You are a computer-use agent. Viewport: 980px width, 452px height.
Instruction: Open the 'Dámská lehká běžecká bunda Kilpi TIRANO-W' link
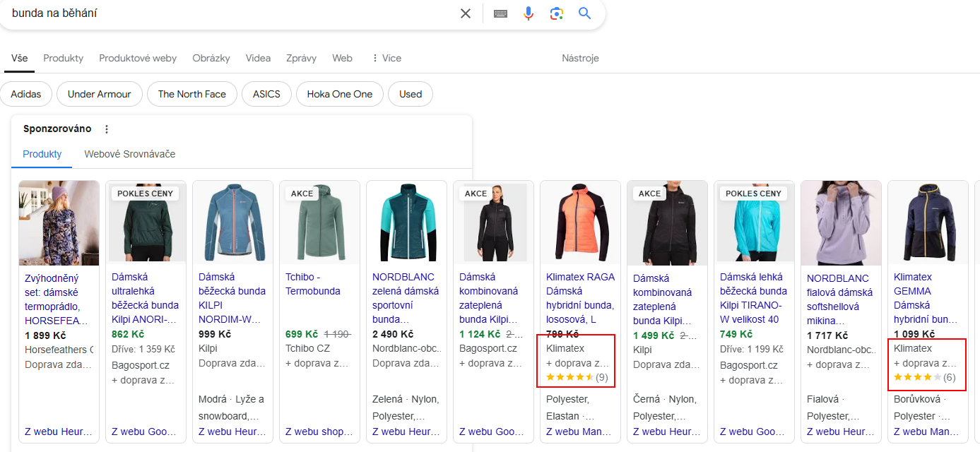click(754, 298)
